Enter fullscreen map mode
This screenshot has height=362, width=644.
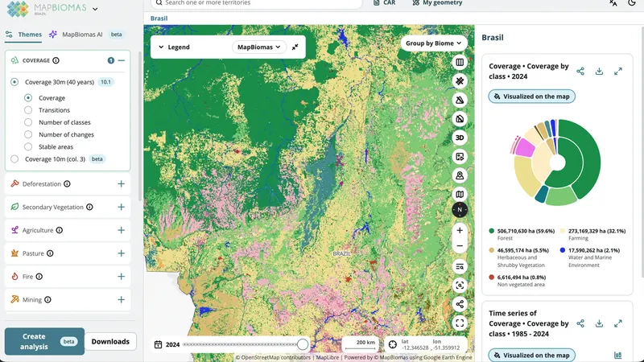point(460,323)
